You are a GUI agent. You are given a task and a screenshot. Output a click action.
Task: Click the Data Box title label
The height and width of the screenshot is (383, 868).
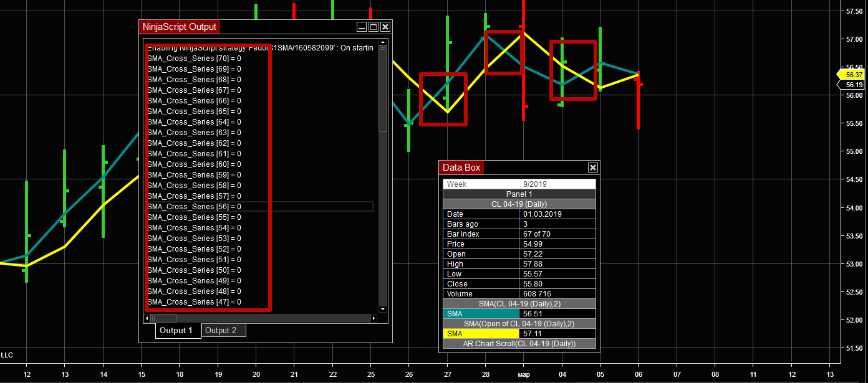point(461,168)
